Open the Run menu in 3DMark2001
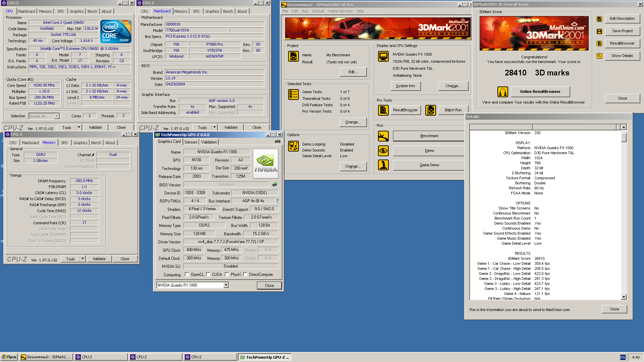Image resolution: width=644 pixels, height=362 pixels. [x=305, y=11]
